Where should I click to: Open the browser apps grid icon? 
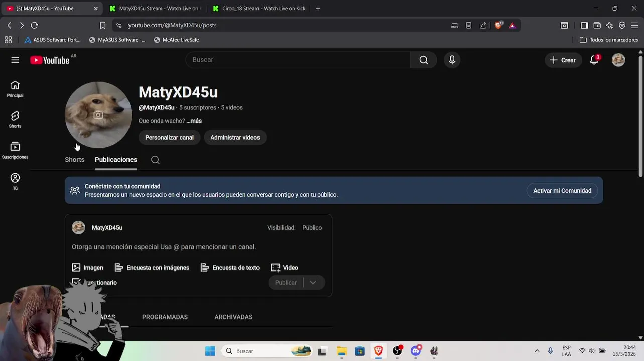[x=8, y=40]
